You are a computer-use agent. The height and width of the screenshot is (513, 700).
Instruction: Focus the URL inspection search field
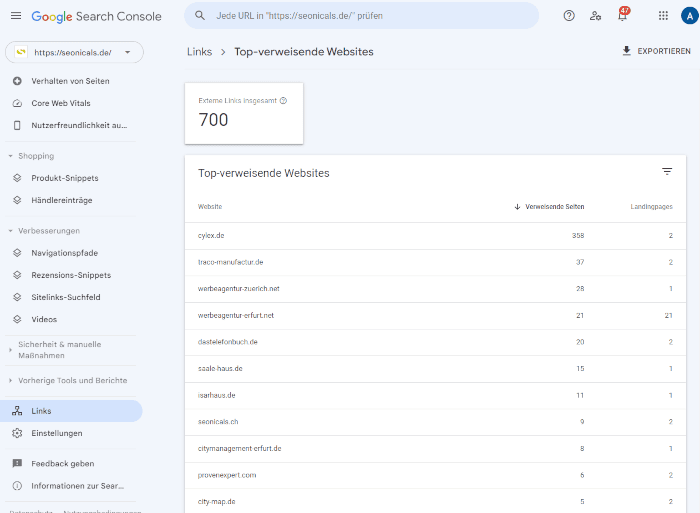coord(362,16)
